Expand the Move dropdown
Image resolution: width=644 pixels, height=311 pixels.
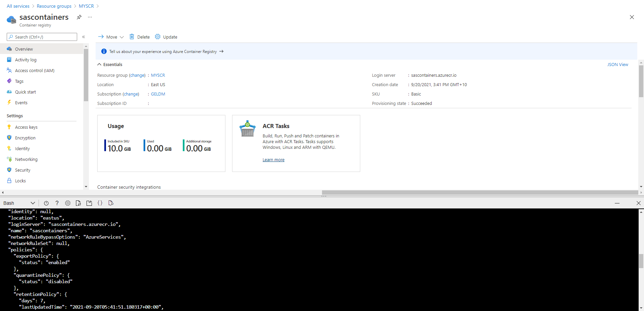[122, 37]
